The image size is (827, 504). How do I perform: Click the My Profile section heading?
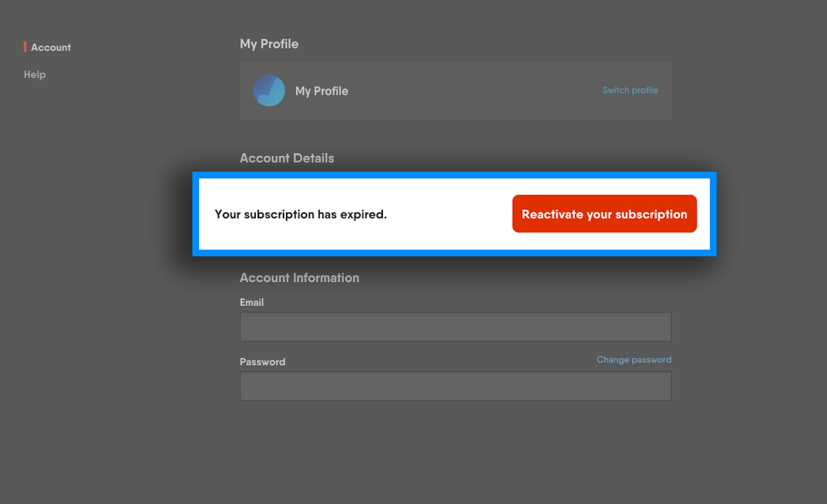pos(269,44)
